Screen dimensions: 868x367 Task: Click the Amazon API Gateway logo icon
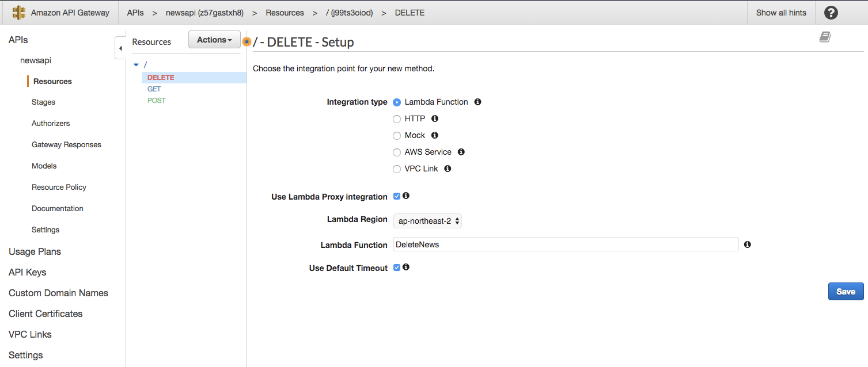point(19,13)
